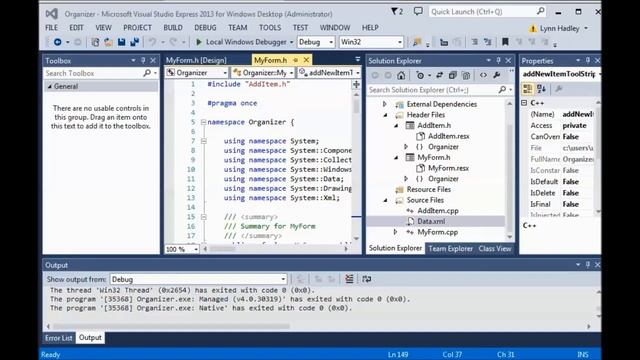Click the bookmark icon in toolbar

tap(505, 42)
